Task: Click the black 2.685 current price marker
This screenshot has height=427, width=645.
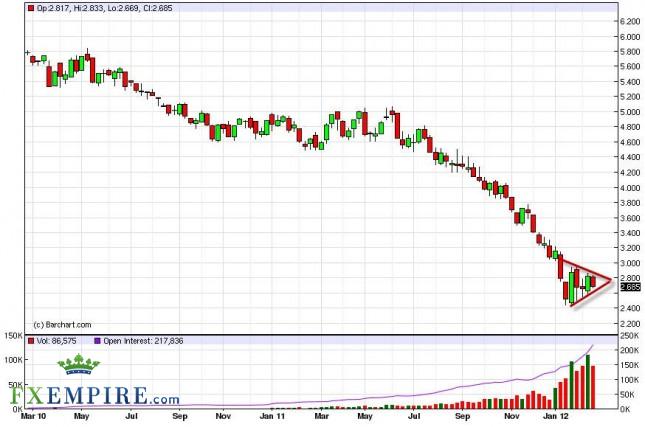Action: tap(631, 287)
